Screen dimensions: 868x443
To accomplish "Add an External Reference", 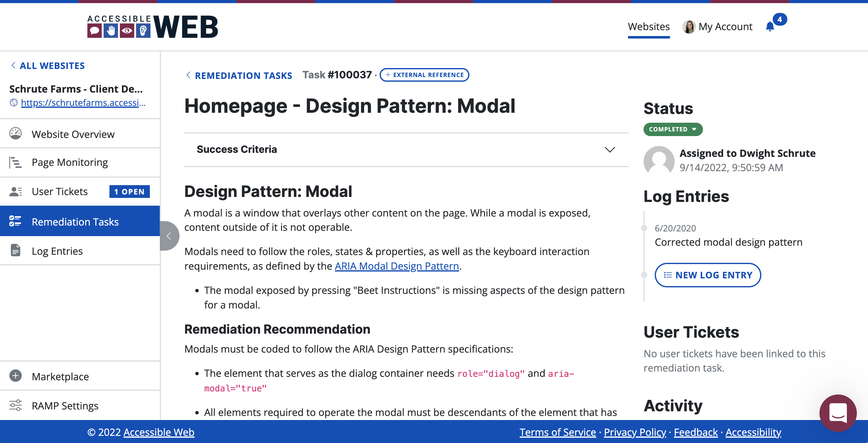I will coord(424,75).
